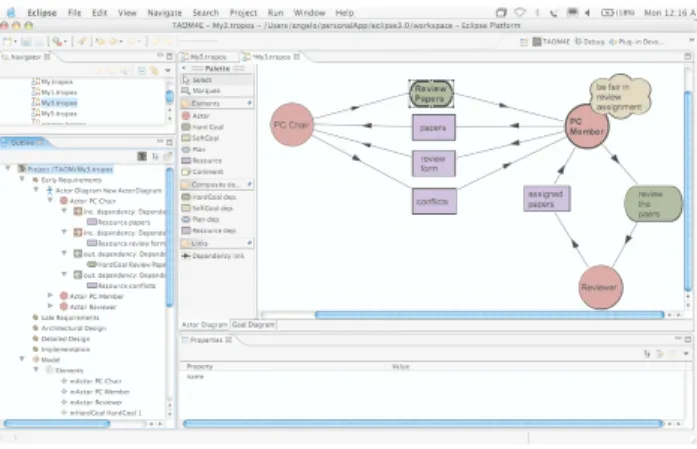The height and width of the screenshot is (449, 697).
Task: Click the diagram horizontal scrollbar
Action: coord(489,315)
